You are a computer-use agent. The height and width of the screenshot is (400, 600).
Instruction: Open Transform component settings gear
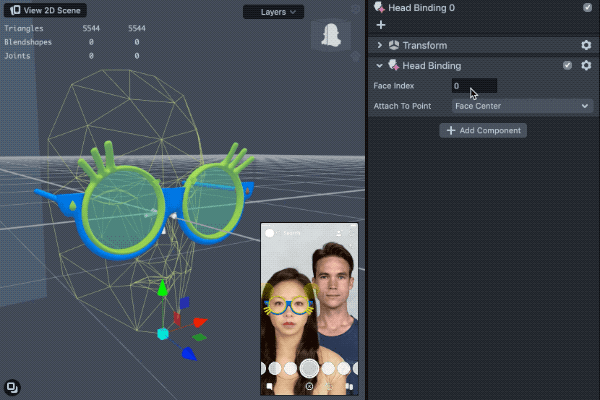point(586,46)
